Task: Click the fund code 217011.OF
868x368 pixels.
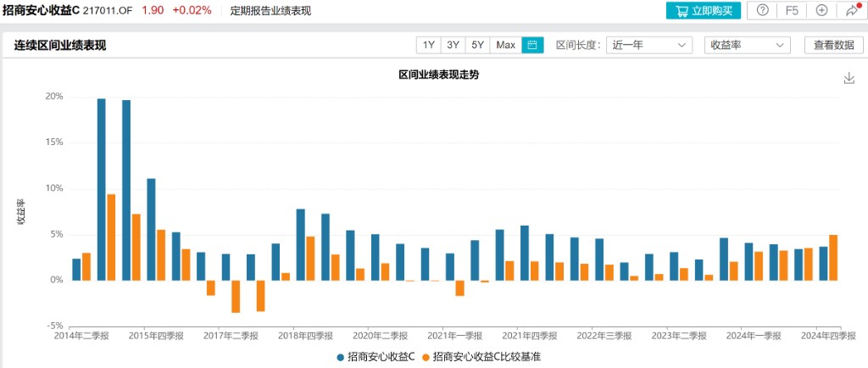Action: click(108, 10)
